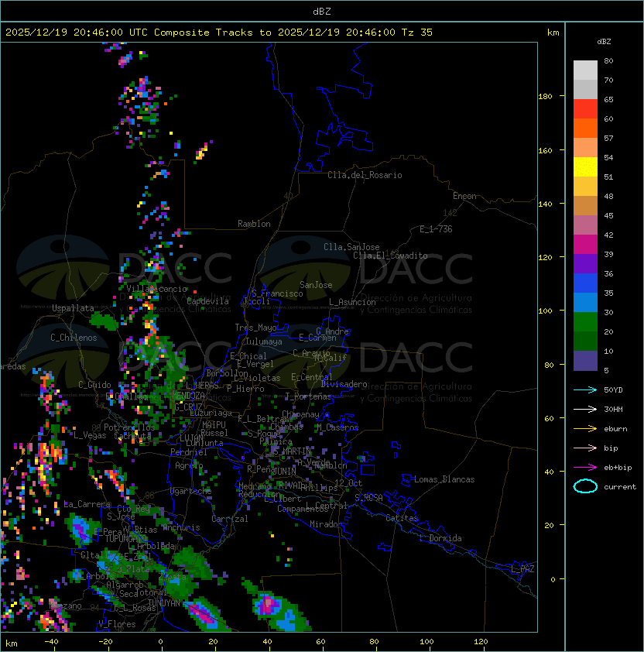
Task: Click the 'L_PAZ' map label
Action: (x=522, y=569)
